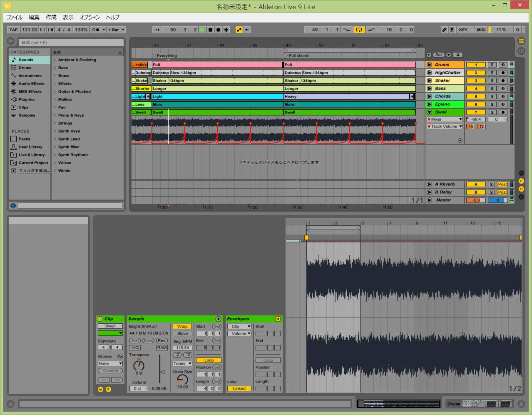This screenshot has height=415, width=532.
Task: Switch to the Session View selector
Action: point(521,51)
